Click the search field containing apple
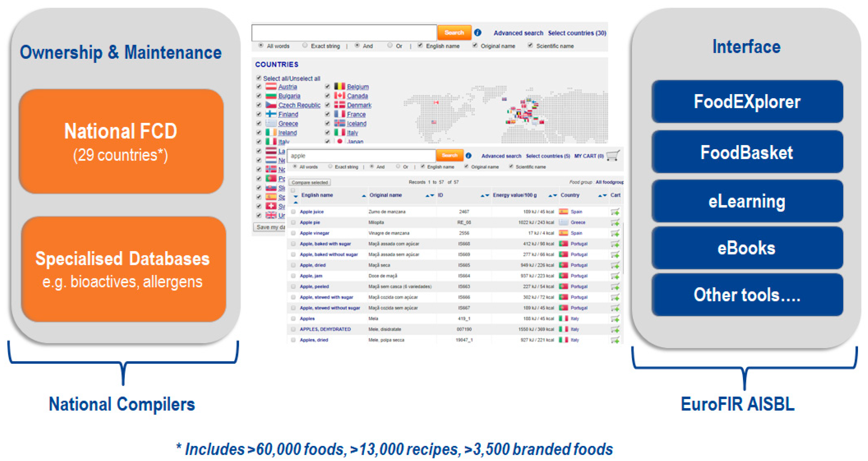 coord(361,156)
